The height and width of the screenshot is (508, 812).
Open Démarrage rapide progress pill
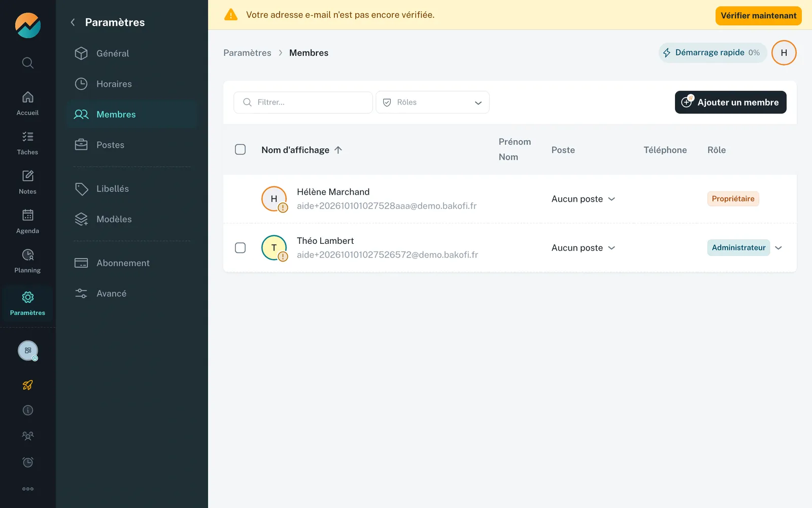[713, 53]
